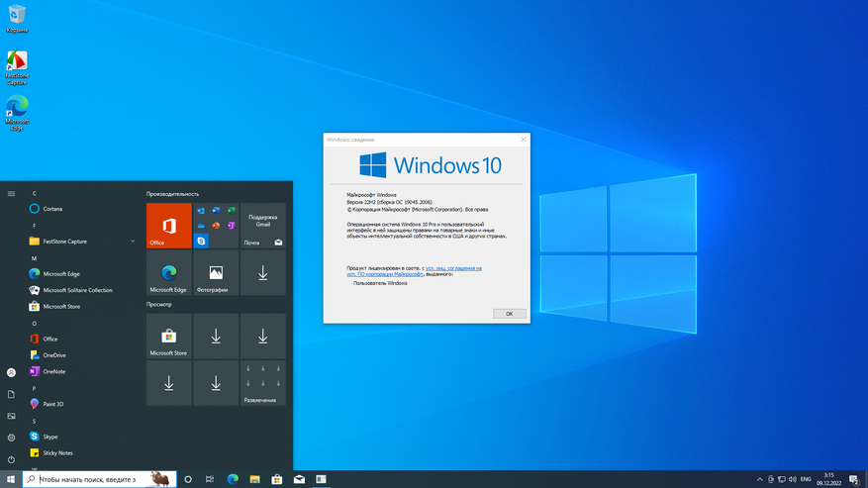Viewport: 868px width, 488px height.
Task: Jump to letter M section header
Action: pyautogui.click(x=35, y=258)
